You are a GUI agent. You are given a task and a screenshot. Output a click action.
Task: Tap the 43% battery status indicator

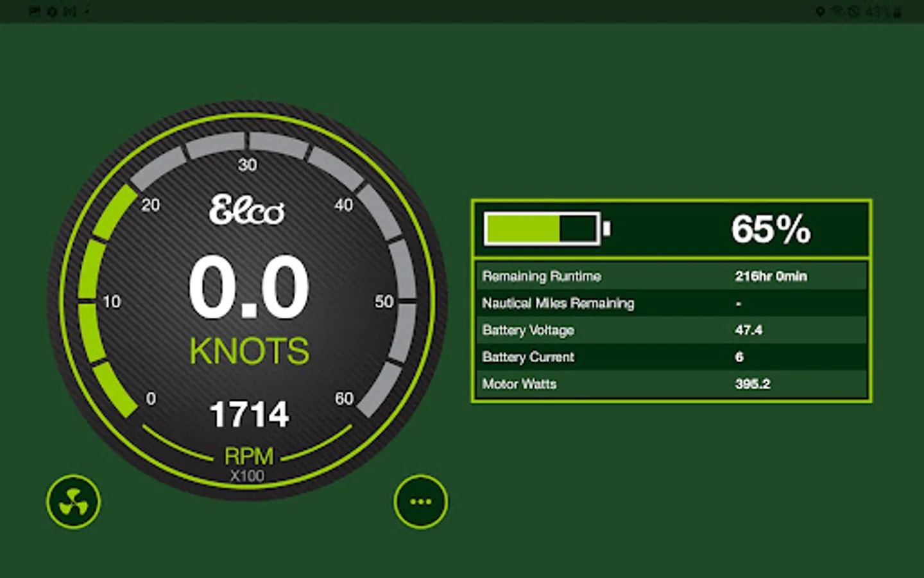click(883, 12)
